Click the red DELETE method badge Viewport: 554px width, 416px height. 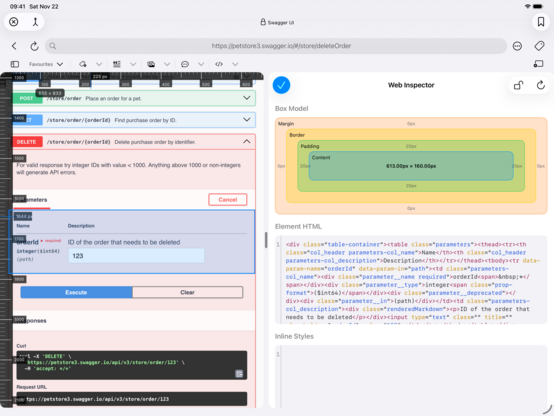coord(28,142)
